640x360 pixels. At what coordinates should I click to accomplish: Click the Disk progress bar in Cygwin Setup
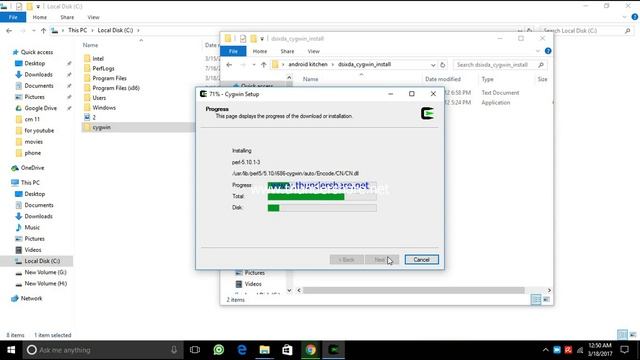(x=322, y=208)
